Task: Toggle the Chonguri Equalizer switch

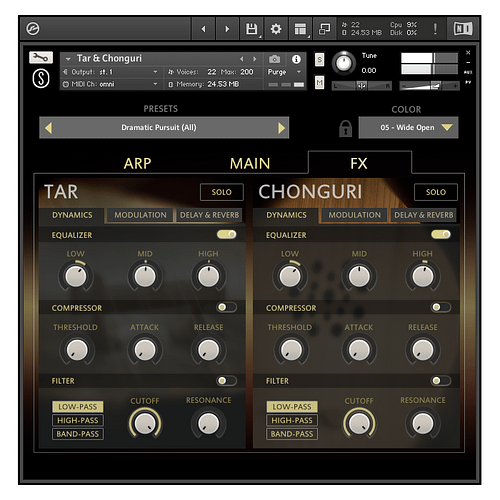Action: (x=441, y=234)
